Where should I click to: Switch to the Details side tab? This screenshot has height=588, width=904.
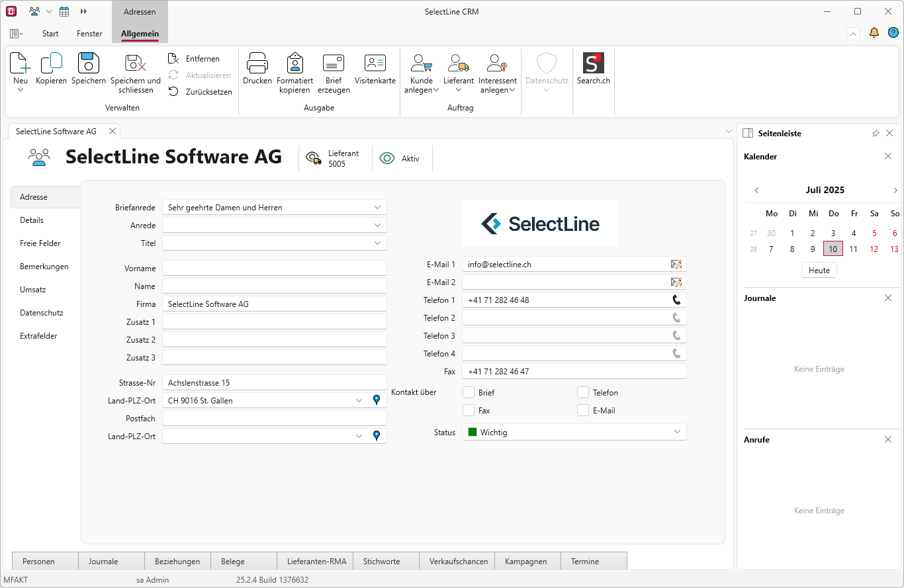coord(46,220)
